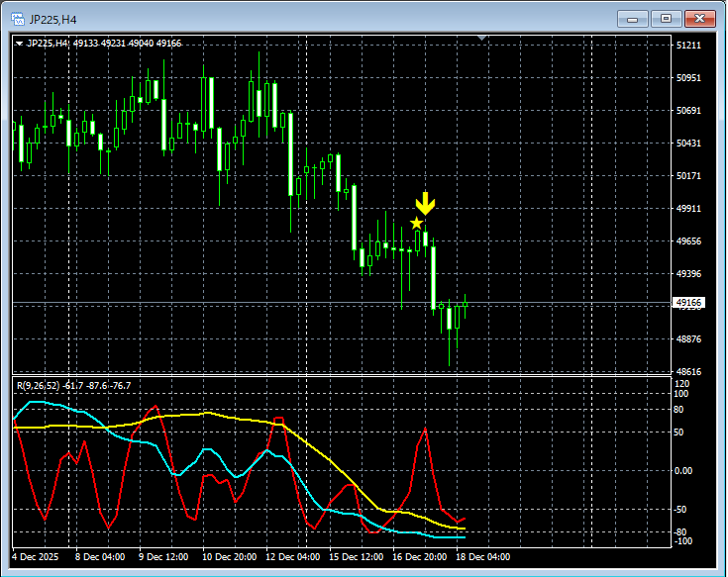Viewport: 728px width, 577px height.
Task: Click the current price tag 49166
Action: tap(687, 303)
